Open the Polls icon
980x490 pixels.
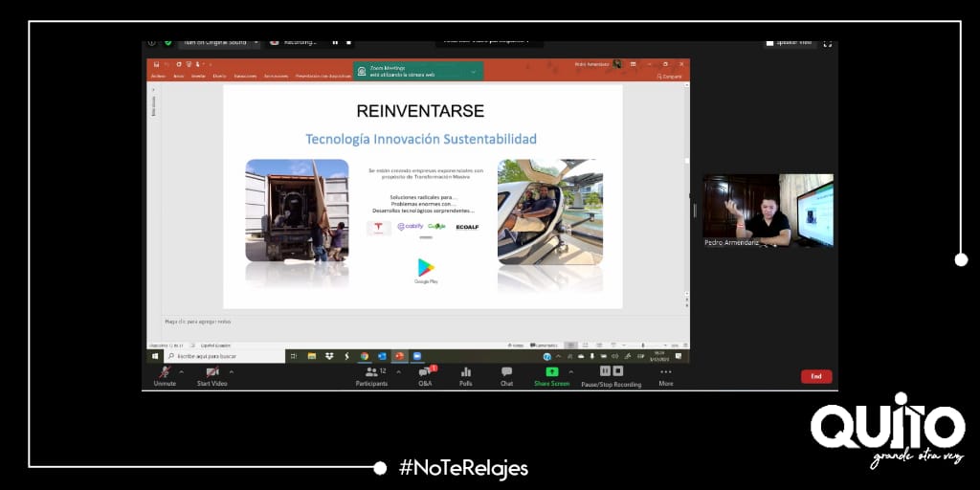coord(466,372)
